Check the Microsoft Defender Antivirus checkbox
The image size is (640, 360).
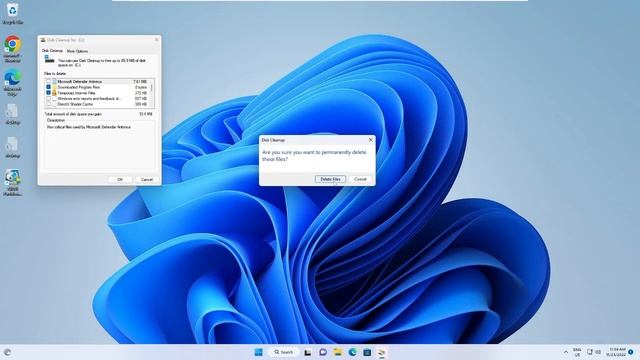tap(49, 81)
